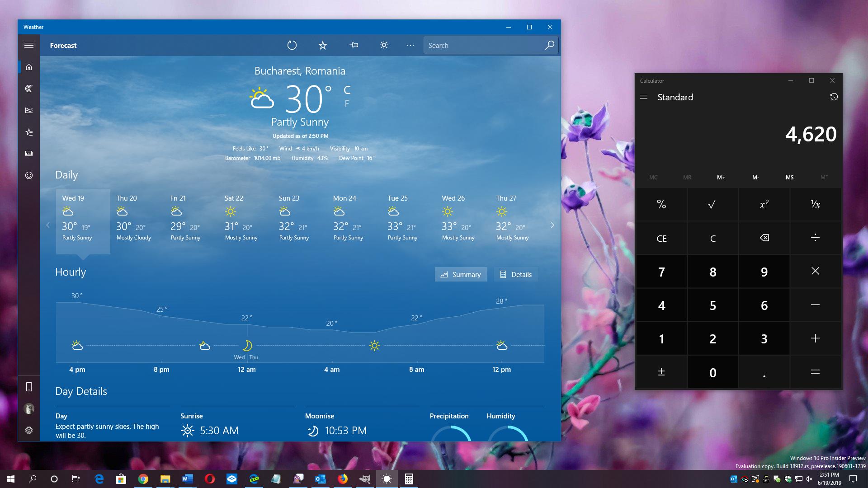The image size is (868, 488).
Task: Refresh the weather forecast
Action: tap(292, 45)
